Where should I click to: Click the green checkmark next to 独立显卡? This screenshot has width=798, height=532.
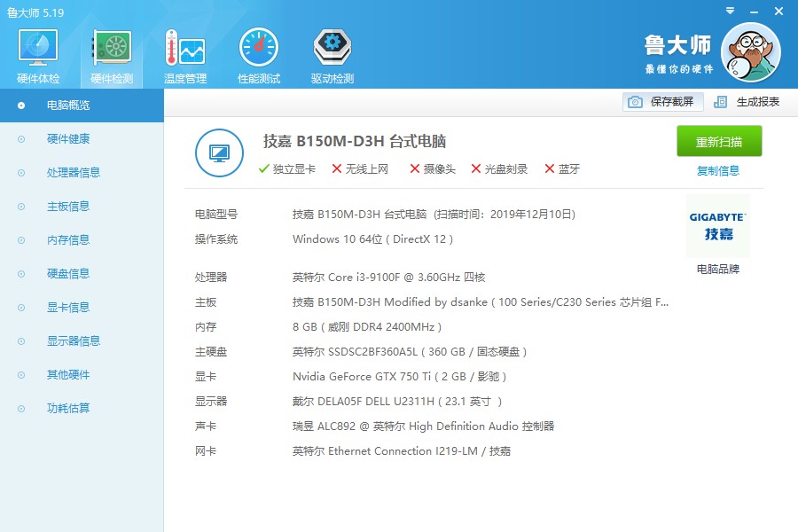pos(264,168)
